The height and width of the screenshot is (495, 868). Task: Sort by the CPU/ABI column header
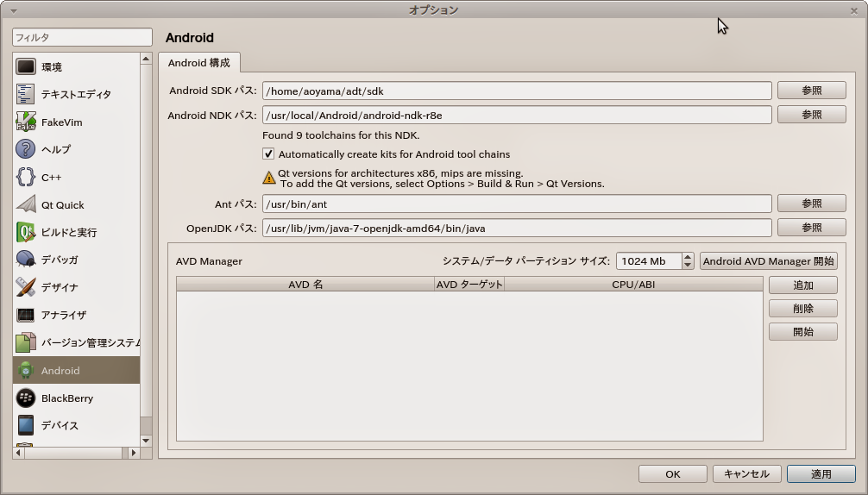pos(633,285)
